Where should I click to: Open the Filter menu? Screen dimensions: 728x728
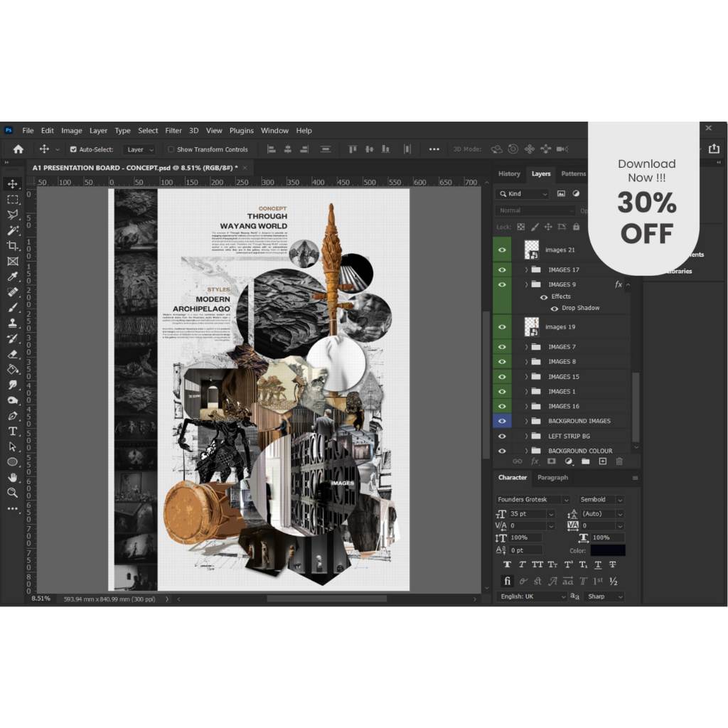coord(173,131)
